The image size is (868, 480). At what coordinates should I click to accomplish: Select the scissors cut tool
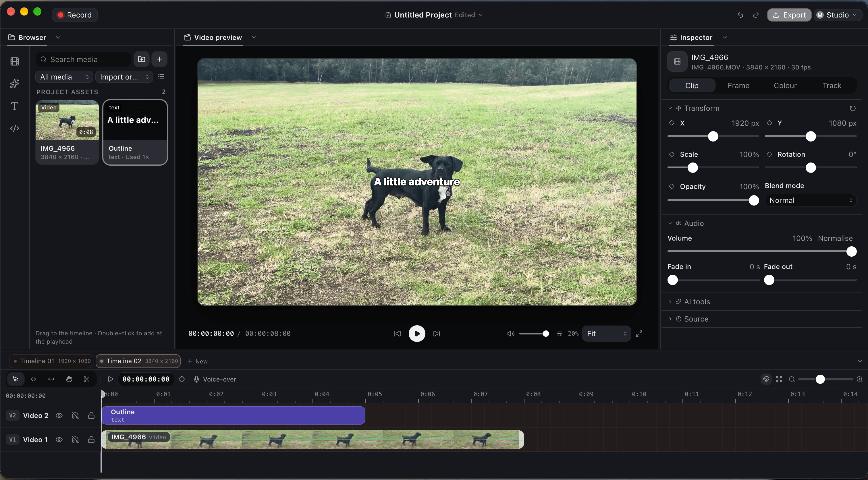pos(86,379)
